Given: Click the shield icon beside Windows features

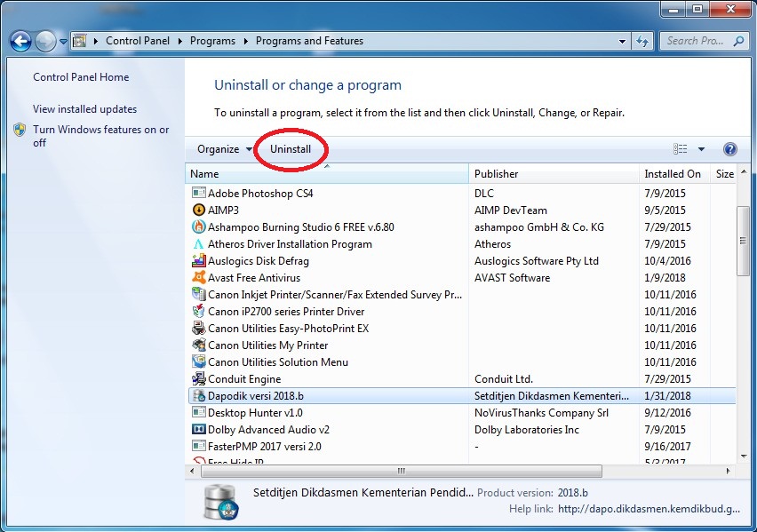Looking at the screenshot, I should click(x=20, y=130).
